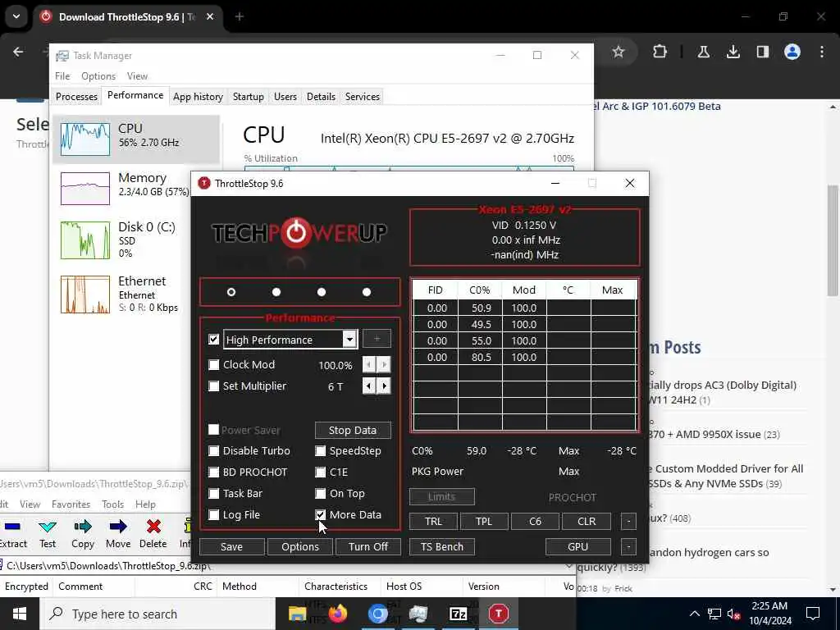
Task: Click the Stop Data button
Action: (353, 430)
